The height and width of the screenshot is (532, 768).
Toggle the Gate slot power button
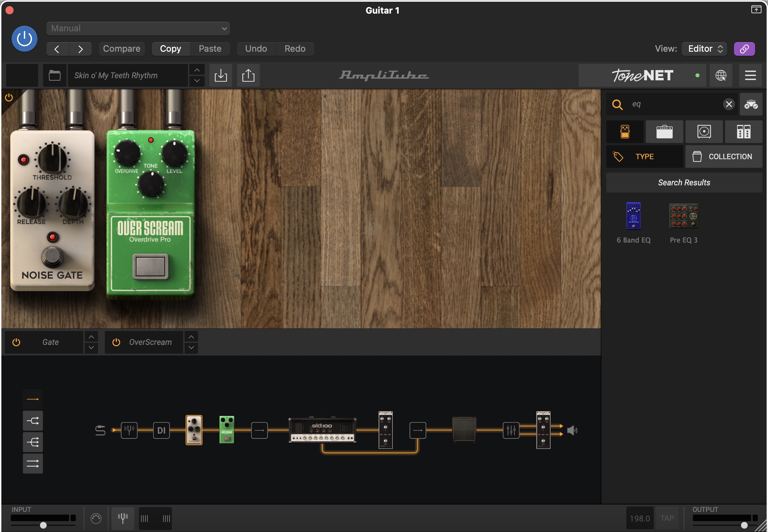16,342
